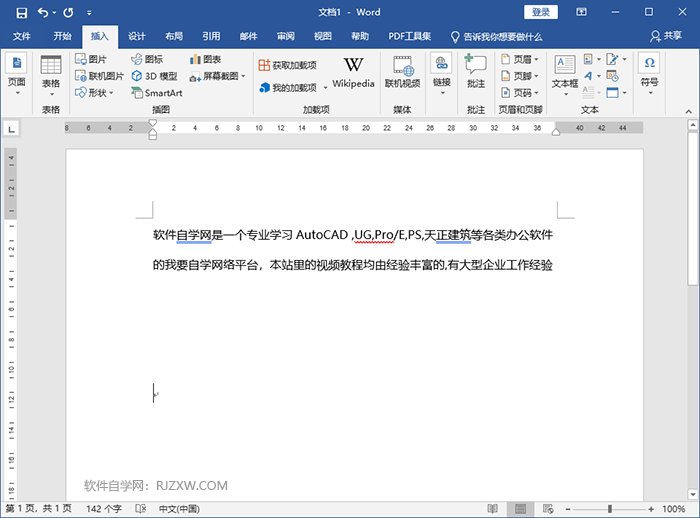Switch to print layout view
The image size is (700, 518).
coord(520,509)
